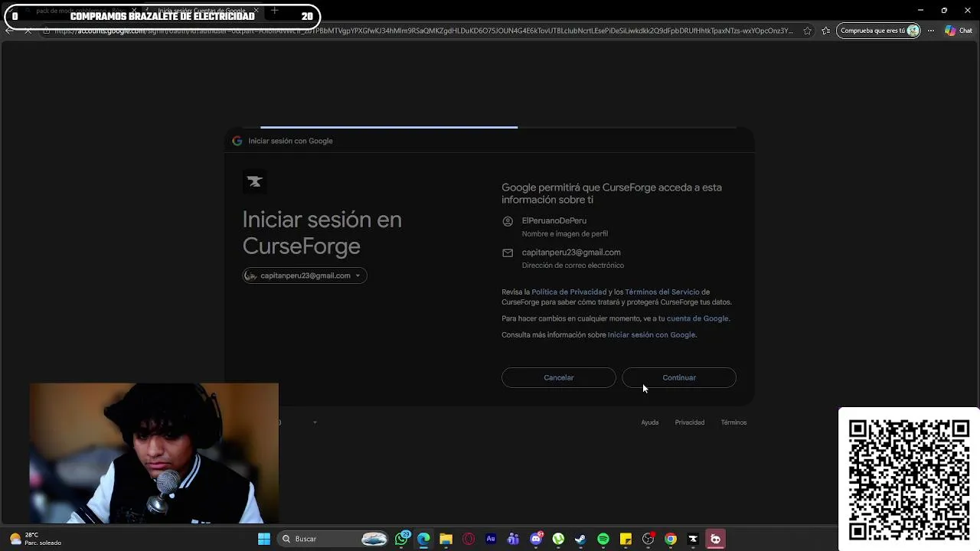980x551 pixels.
Task: Click the capitanperu23@gmail.com text under permissions
Action: 571,252
